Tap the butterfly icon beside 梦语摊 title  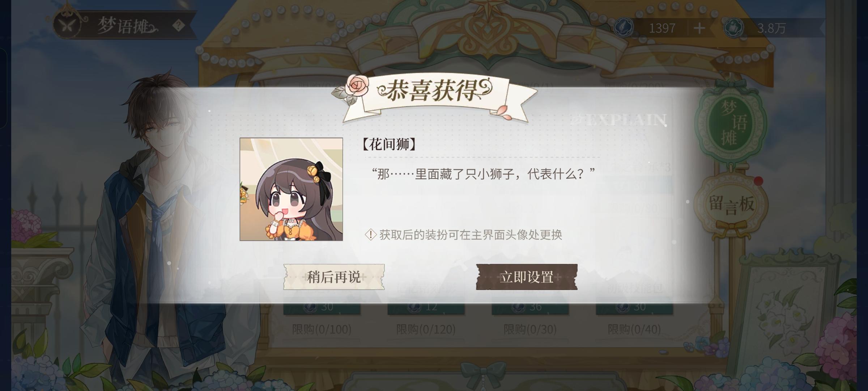pos(69,25)
